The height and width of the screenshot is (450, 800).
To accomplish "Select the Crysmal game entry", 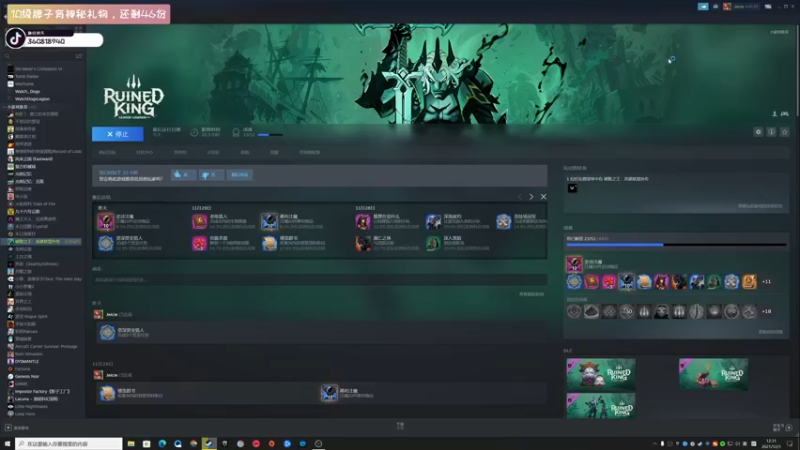I will (x=31, y=227).
